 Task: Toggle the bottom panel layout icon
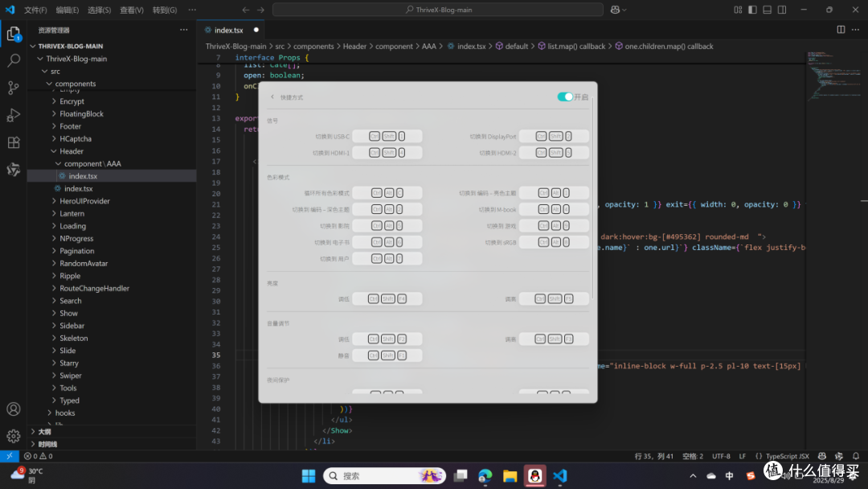(768, 10)
